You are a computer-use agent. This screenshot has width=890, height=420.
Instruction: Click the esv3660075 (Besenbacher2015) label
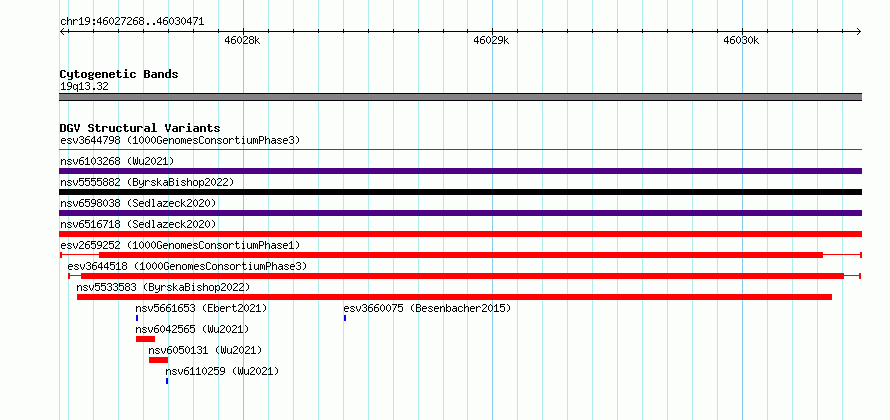pos(427,308)
